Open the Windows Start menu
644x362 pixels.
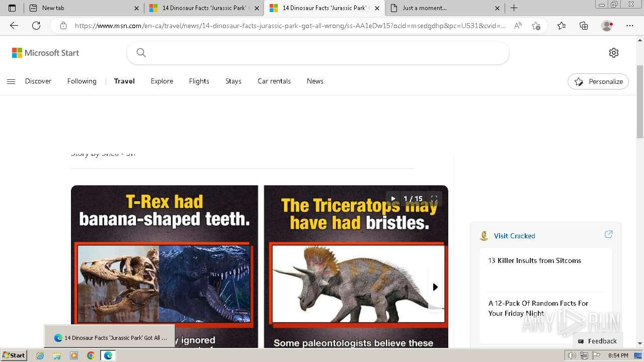click(x=14, y=355)
